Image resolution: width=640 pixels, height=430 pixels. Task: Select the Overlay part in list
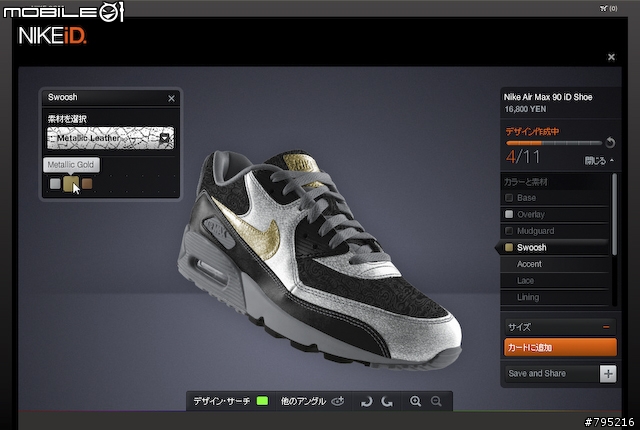point(555,214)
